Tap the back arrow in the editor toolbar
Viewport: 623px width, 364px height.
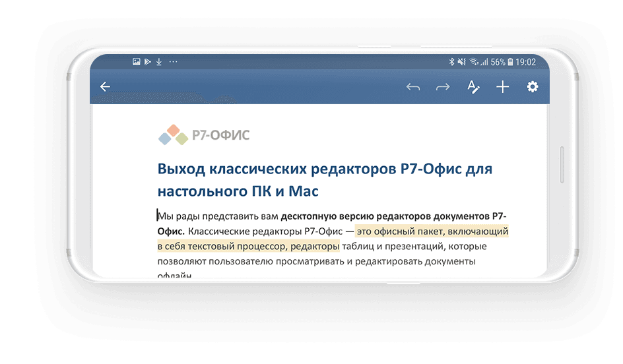click(105, 86)
